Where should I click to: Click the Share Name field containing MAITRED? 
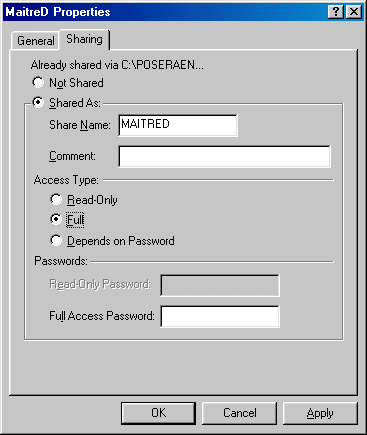click(x=178, y=125)
